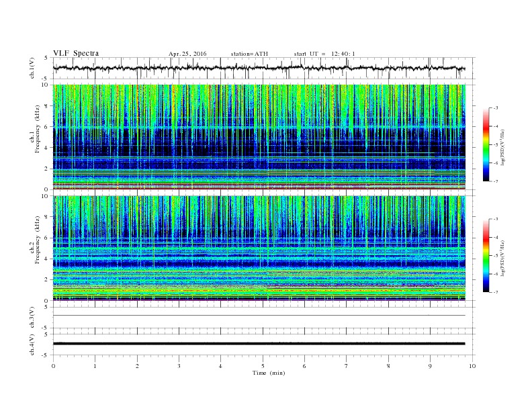
Task: Click the time axis tick label '1'
Action: [x=95, y=366]
